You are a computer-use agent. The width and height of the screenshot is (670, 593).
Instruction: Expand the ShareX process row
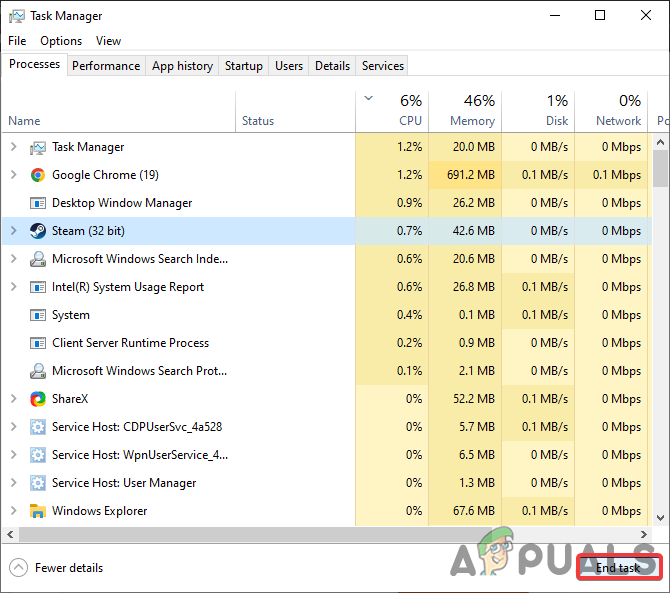14,399
